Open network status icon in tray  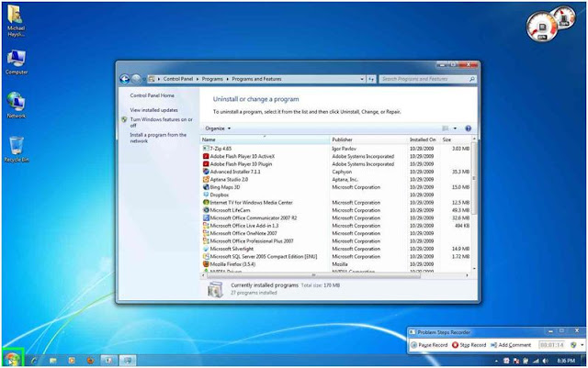point(536,361)
